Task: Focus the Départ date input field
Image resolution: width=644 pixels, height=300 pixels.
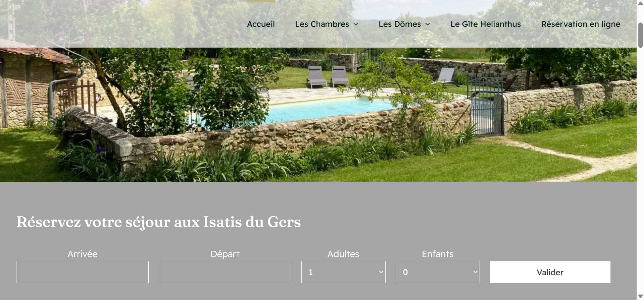Action: [225, 272]
